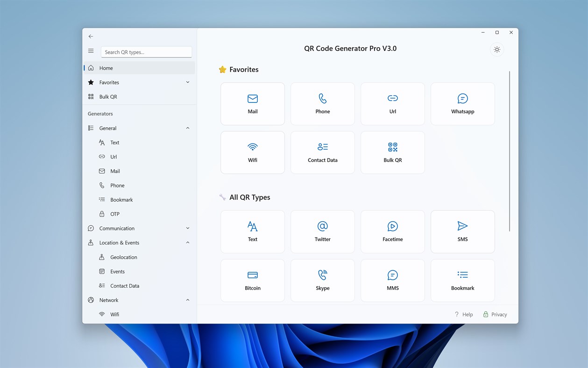
Task: Expand the Communication category
Action: (x=187, y=228)
